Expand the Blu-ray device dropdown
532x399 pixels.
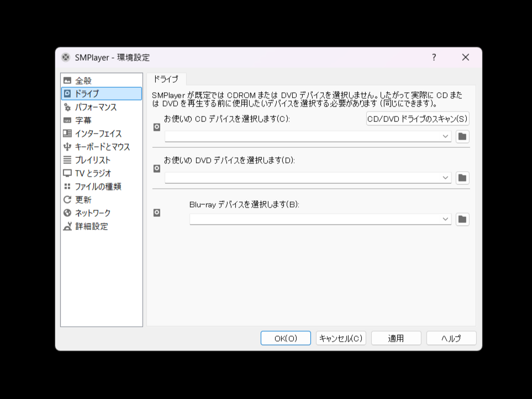pyautogui.click(x=446, y=219)
